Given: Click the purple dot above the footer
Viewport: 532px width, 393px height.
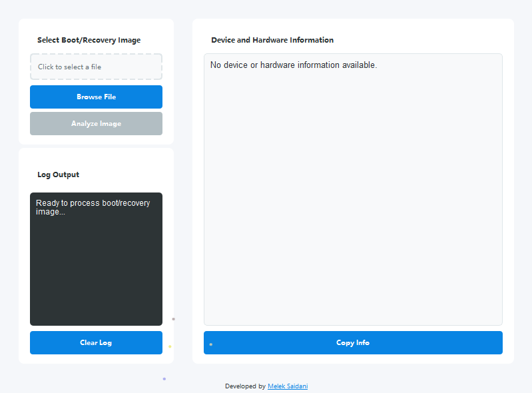Looking at the screenshot, I should (x=164, y=379).
